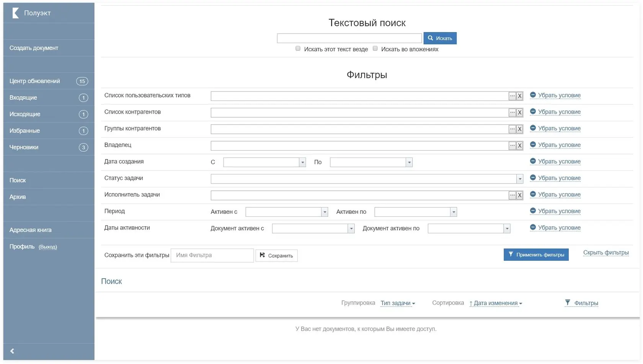643x364 pixels.
Task: Remove the Даты активности condition
Action: [555, 228]
